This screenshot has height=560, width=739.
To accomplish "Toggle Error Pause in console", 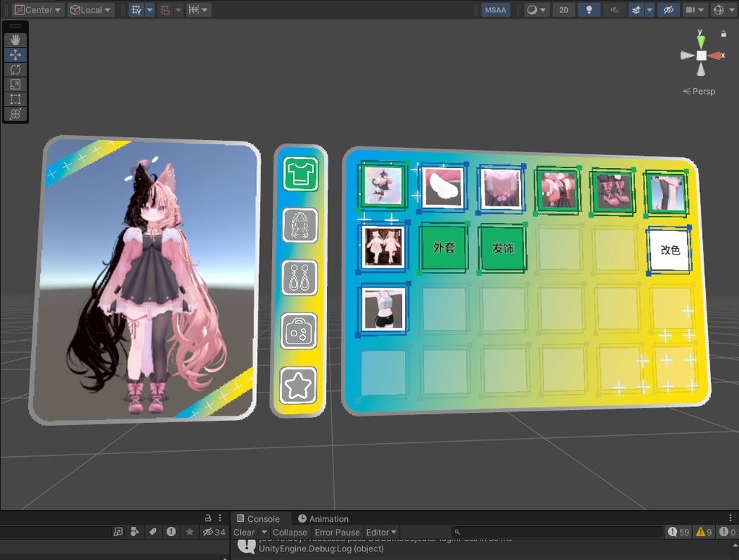I will [x=337, y=532].
